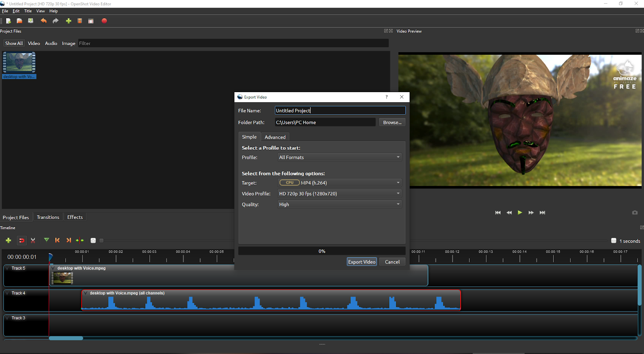
Task: Open the Quality High dropdown
Action: [x=340, y=204]
